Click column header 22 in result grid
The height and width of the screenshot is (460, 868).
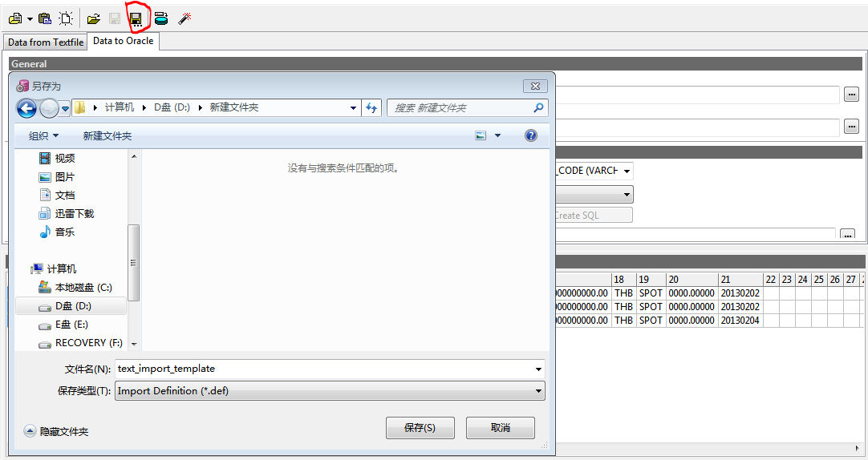pos(771,279)
